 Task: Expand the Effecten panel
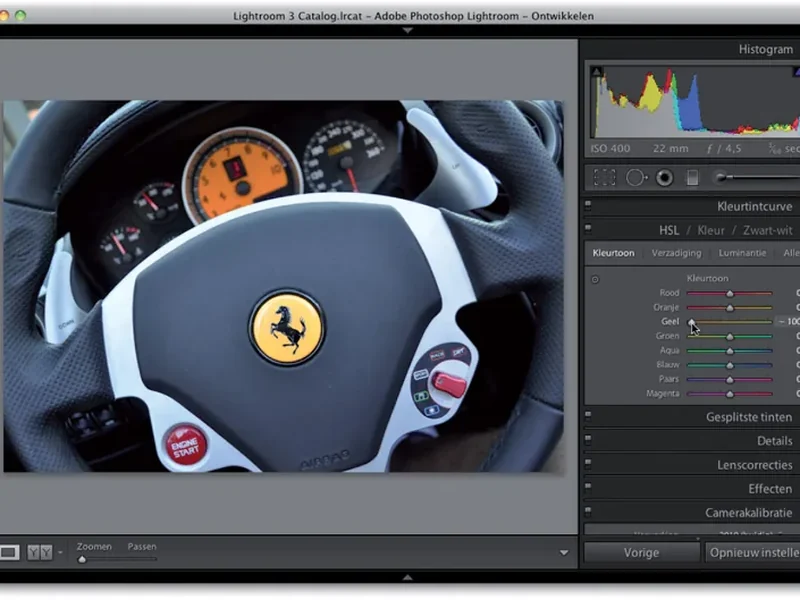[x=770, y=489]
